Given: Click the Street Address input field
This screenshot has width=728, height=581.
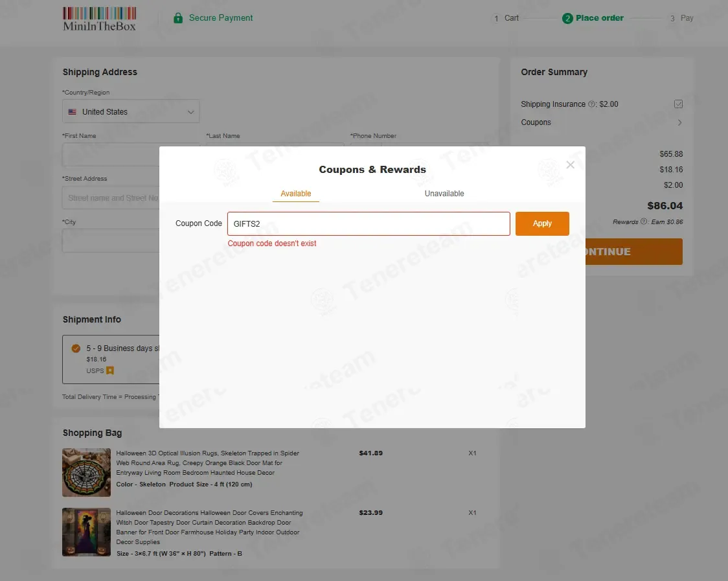Looking at the screenshot, I should pyautogui.click(x=111, y=198).
